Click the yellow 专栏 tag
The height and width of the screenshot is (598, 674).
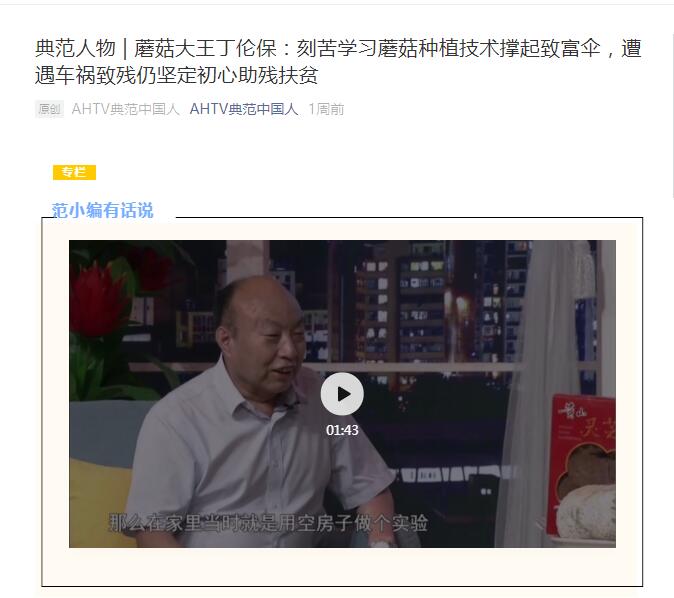[x=74, y=172]
